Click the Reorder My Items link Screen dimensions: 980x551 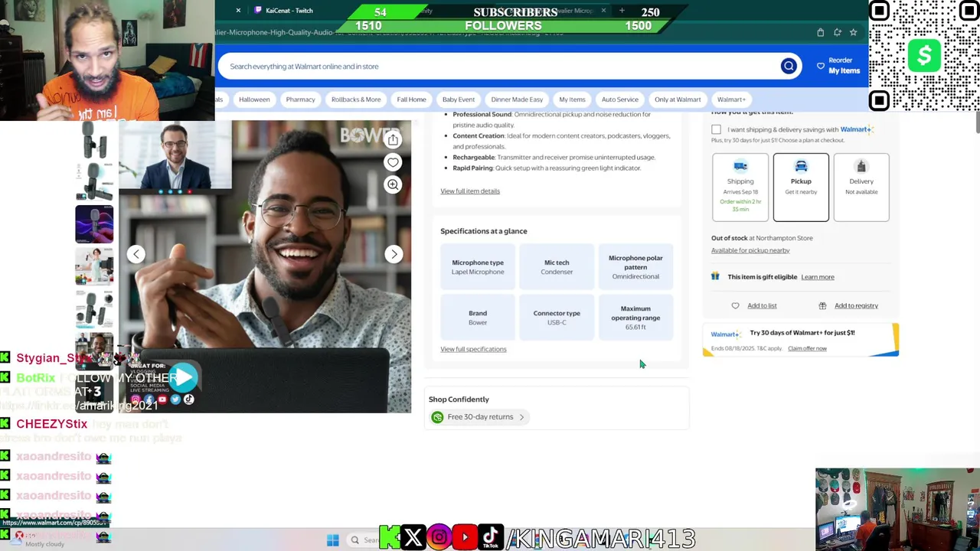pos(844,66)
